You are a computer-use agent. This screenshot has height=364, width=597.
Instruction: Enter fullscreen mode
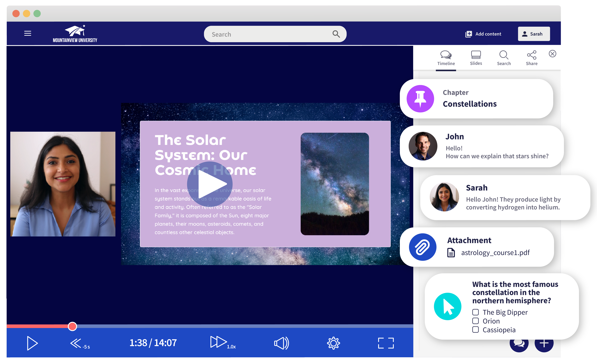click(x=386, y=343)
